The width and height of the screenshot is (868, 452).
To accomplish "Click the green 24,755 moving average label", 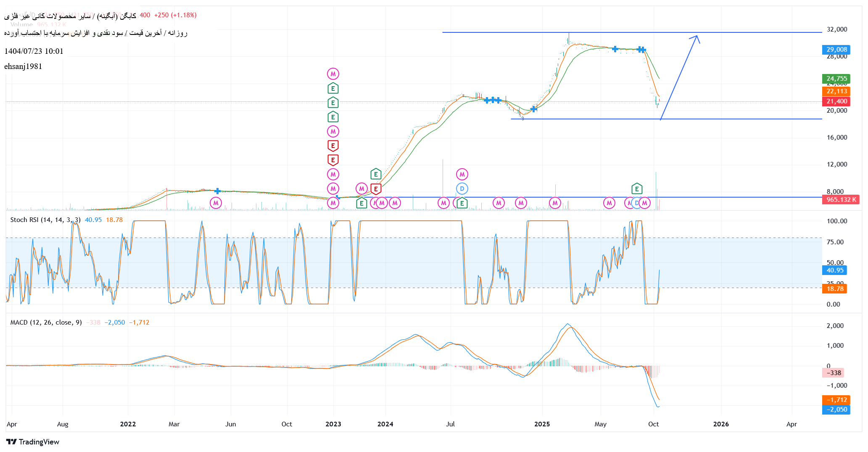I will [836, 79].
